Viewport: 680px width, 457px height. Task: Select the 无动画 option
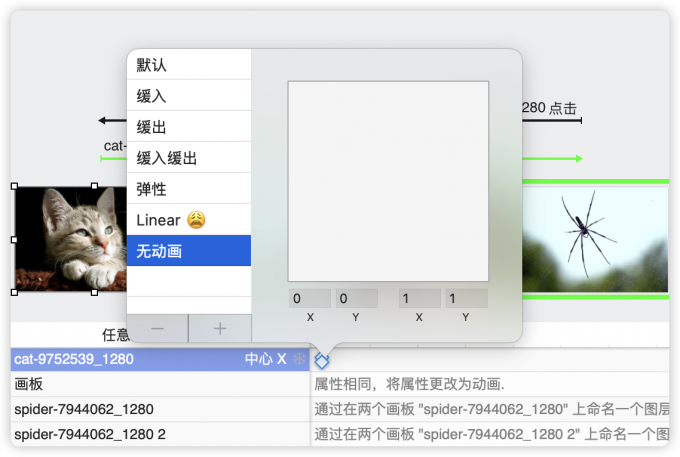[x=189, y=251]
